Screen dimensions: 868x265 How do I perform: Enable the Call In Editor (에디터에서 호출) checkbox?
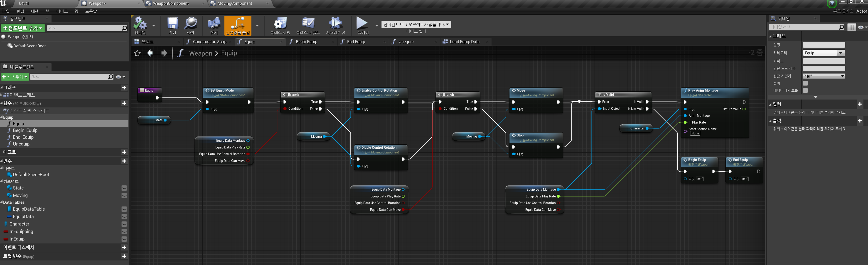point(805,90)
